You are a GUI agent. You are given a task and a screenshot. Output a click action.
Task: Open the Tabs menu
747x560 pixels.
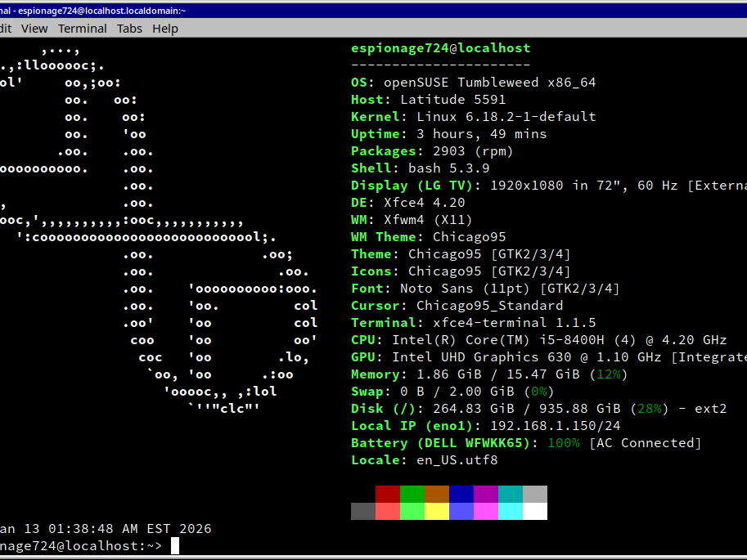128,28
